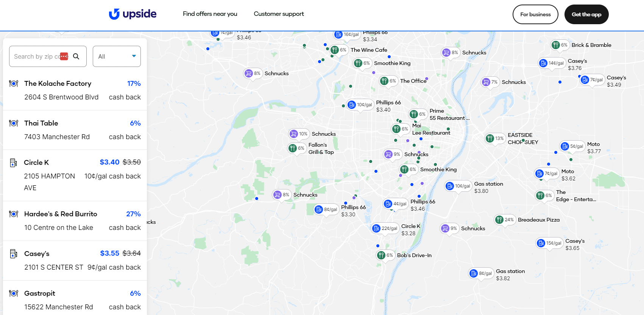644x315 pixels.
Task: Click the red password manager icon in search
Action: [64, 56]
